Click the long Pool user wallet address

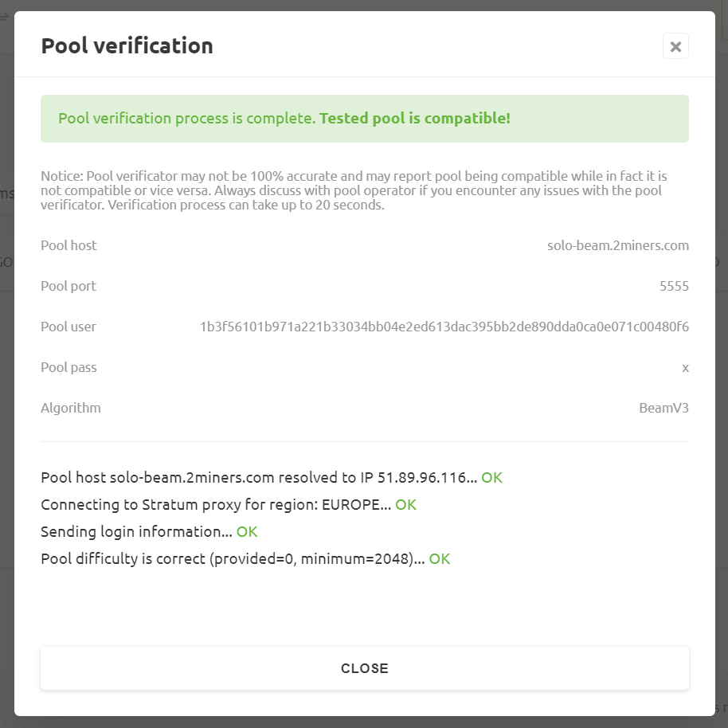click(444, 327)
